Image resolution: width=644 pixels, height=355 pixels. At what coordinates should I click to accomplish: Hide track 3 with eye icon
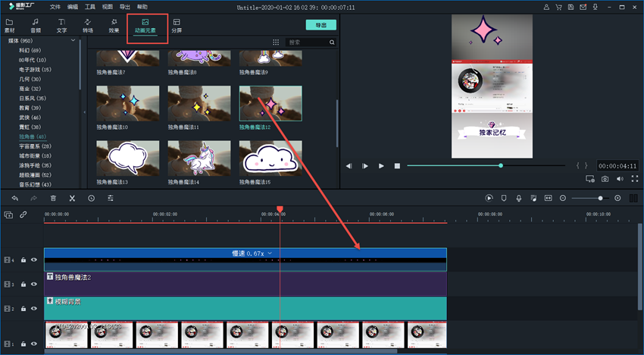click(x=34, y=284)
